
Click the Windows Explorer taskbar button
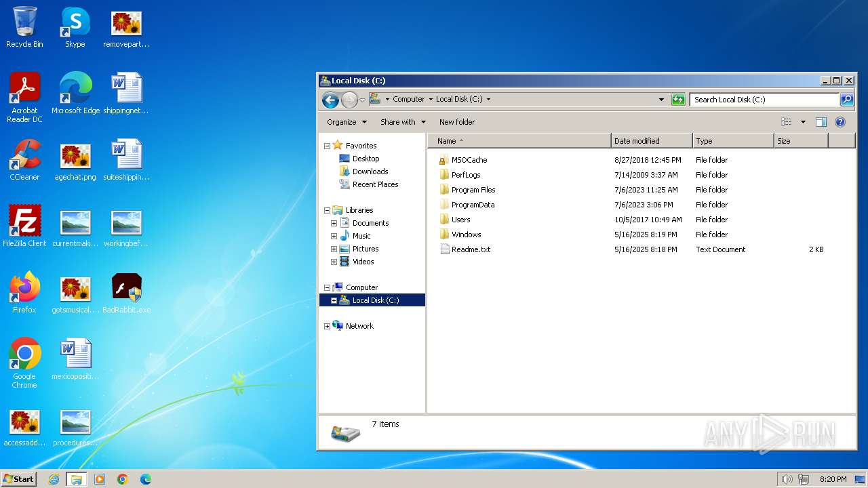77,479
